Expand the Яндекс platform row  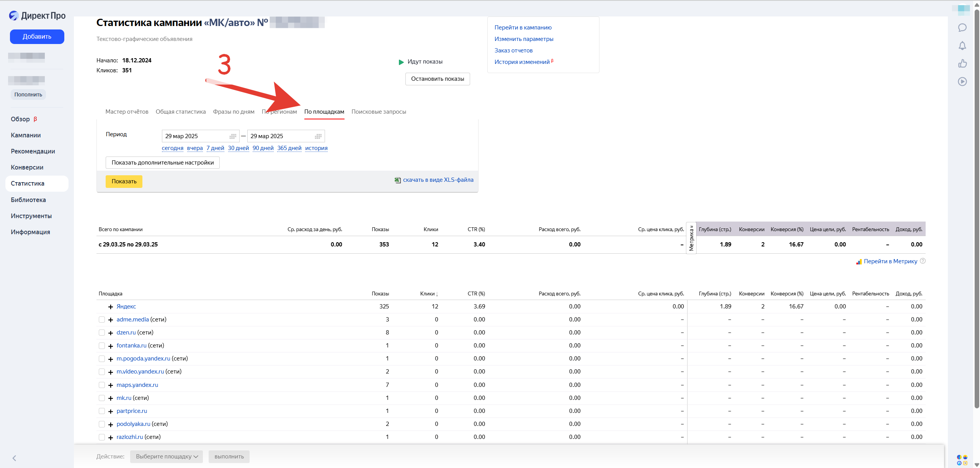(x=111, y=307)
